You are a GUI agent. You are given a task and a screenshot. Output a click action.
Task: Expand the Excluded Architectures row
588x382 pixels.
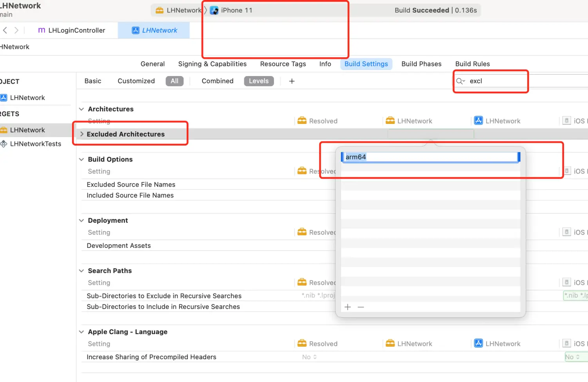point(82,134)
